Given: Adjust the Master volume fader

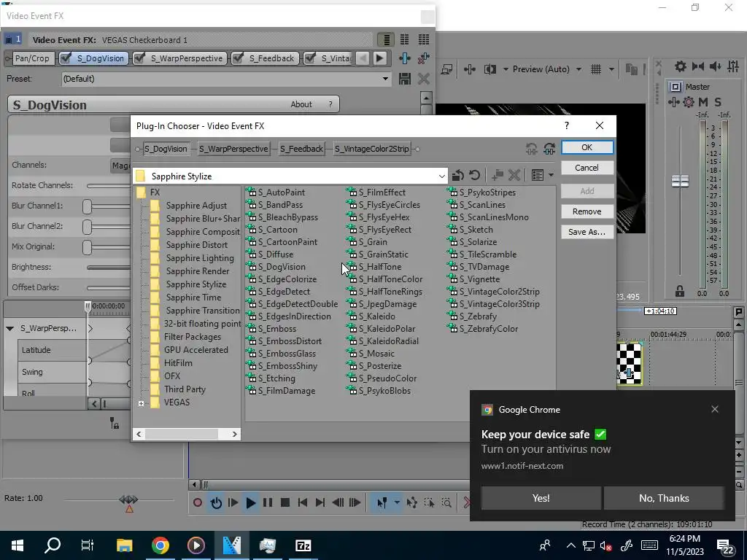Looking at the screenshot, I should 680,181.
